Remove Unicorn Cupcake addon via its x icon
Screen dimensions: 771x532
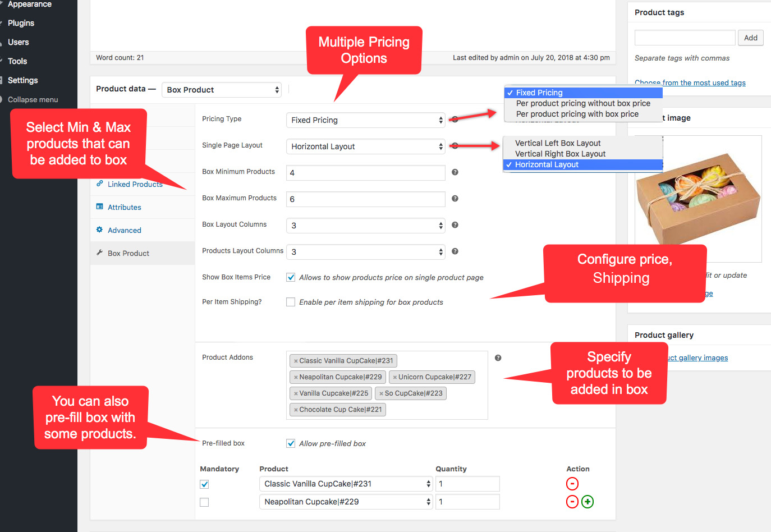(x=394, y=377)
